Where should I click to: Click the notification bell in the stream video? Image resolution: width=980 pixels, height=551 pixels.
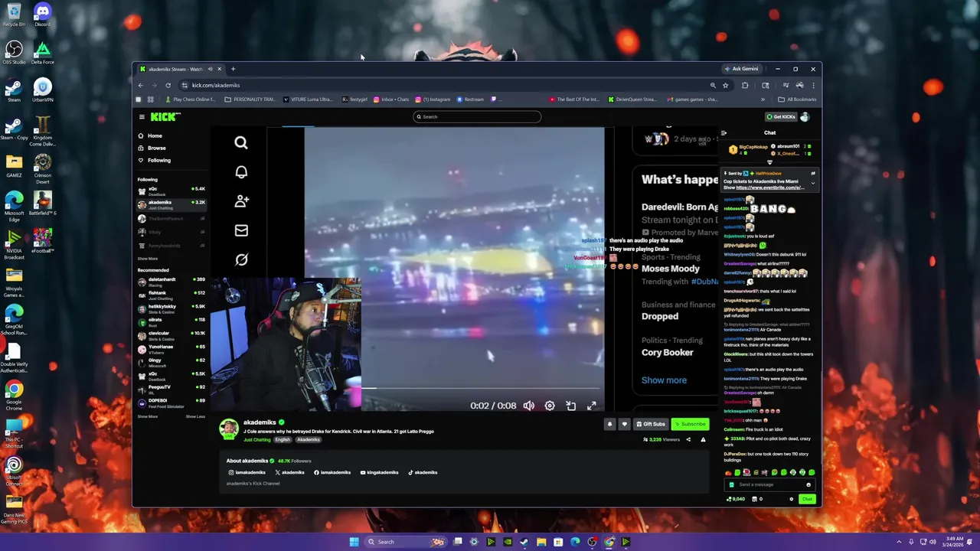click(241, 172)
